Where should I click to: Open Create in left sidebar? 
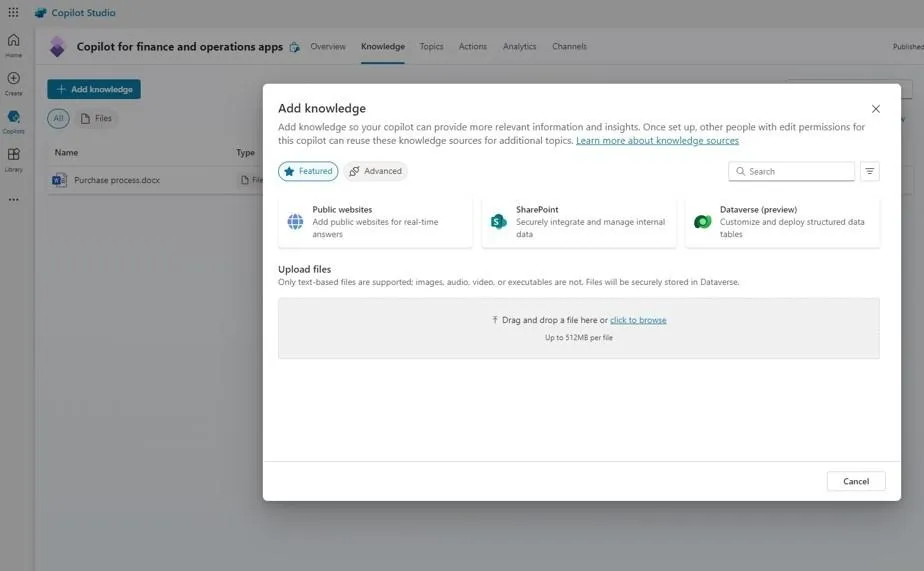point(14,84)
